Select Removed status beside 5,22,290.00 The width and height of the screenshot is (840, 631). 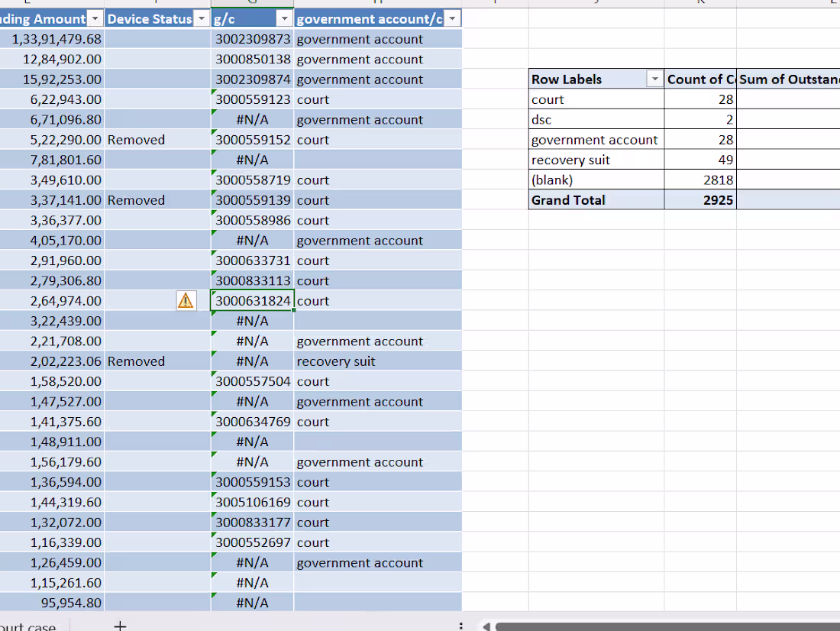coord(157,139)
